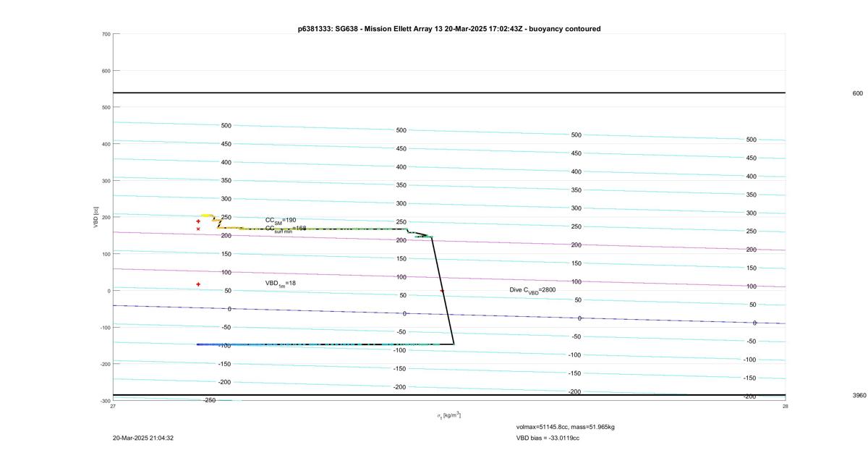Click the y-axis tick label 700
The height and width of the screenshot is (450, 868).
pyautogui.click(x=106, y=34)
